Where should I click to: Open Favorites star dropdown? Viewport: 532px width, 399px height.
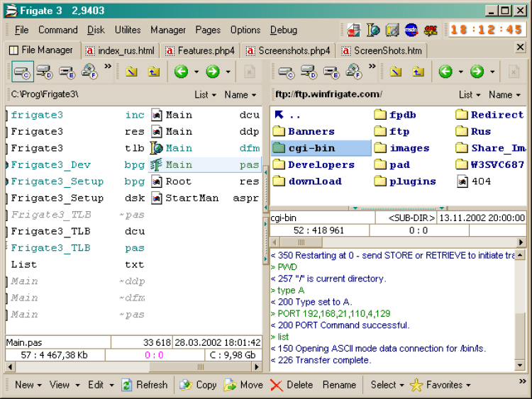[x=440, y=385]
